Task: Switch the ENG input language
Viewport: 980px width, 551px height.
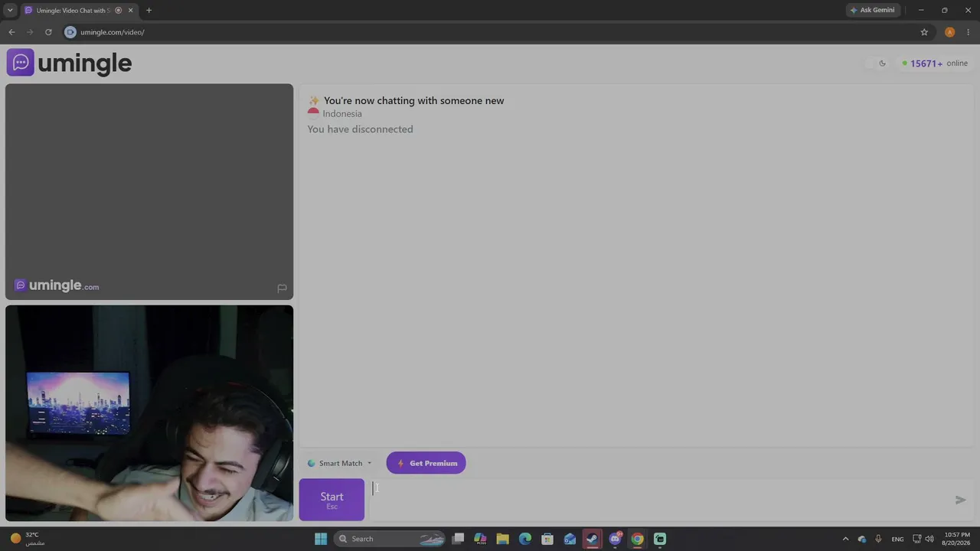Action: tap(898, 539)
